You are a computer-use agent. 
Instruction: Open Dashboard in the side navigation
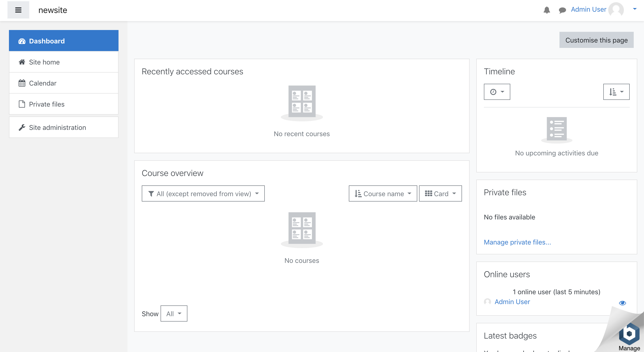[x=64, y=41]
